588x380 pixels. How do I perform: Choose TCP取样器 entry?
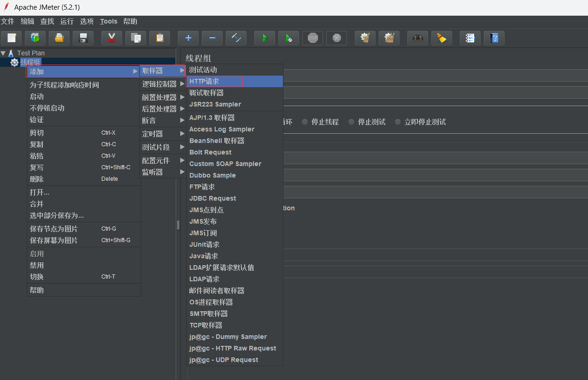[x=235, y=325]
